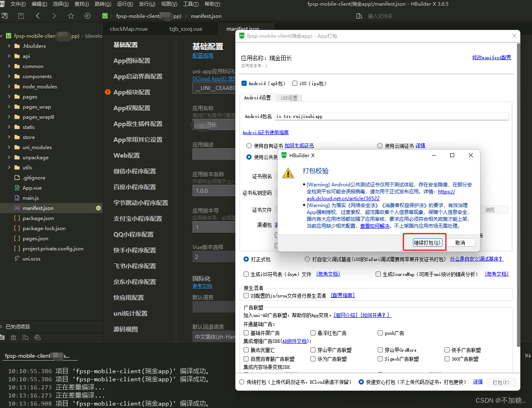
Task: Click the main.js file icon
Action: 17,198
